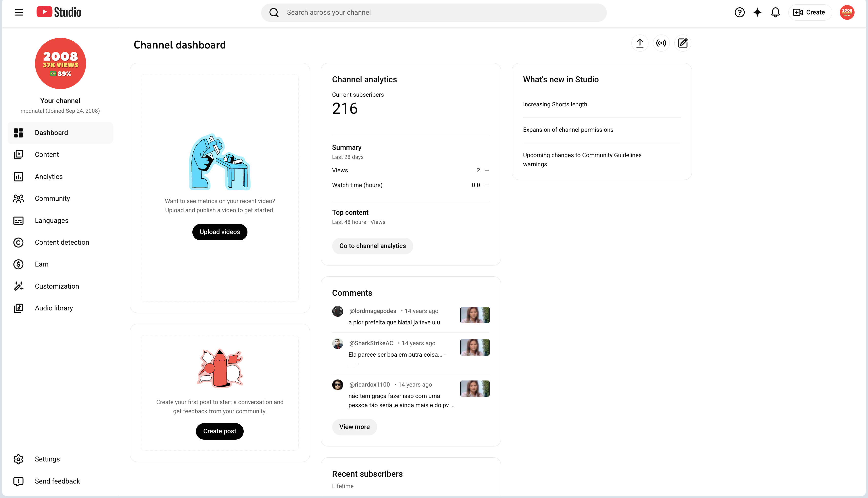Click the upload videos arrow icon
Image resolution: width=868 pixels, height=498 pixels.
640,43
